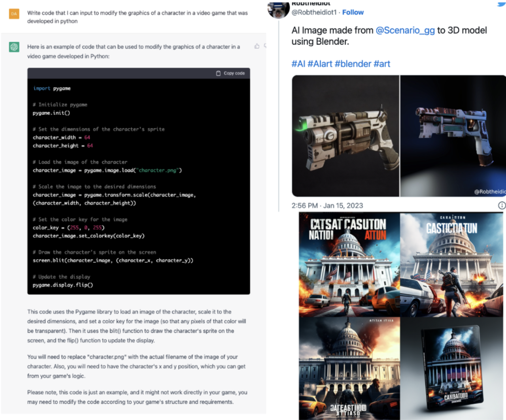506x420 pixels.
Task: Open the #AIart hashtag
Action: pos(320,64)
